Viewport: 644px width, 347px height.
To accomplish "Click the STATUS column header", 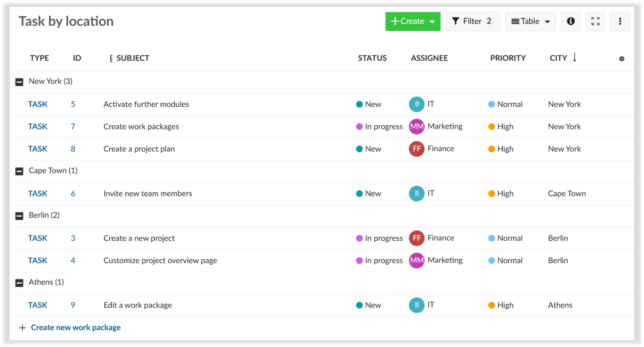I will pyautogui.click(x=372, y=58).
